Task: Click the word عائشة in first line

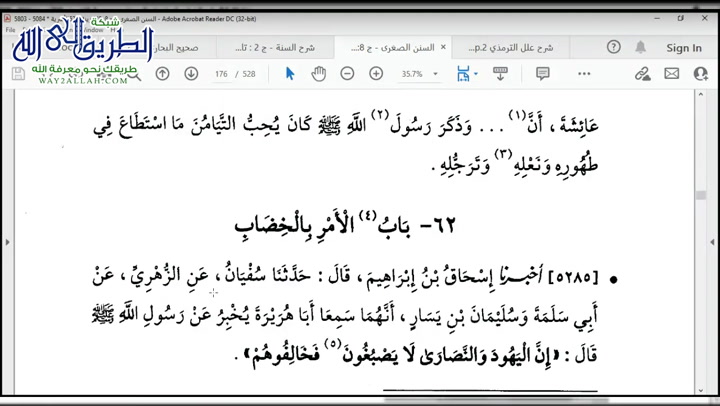Action: (578, 126)
